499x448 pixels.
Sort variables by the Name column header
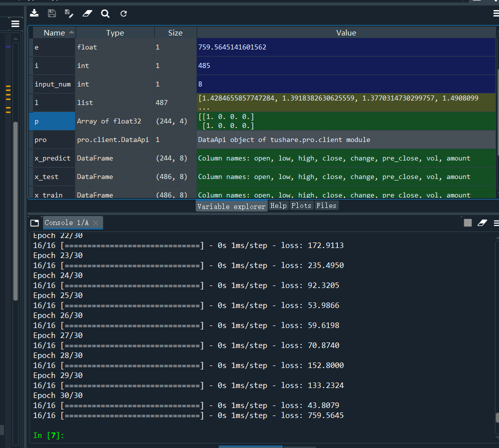click(x=54, y=32)
